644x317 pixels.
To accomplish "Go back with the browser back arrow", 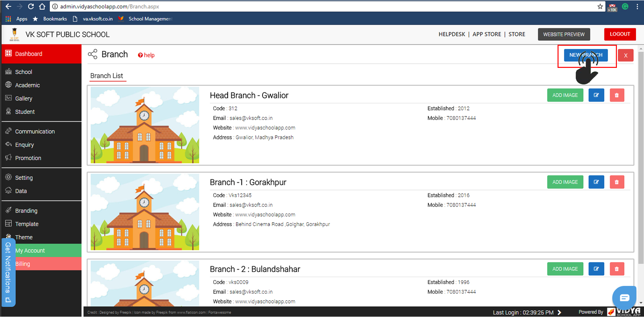I will coord(8,6).
